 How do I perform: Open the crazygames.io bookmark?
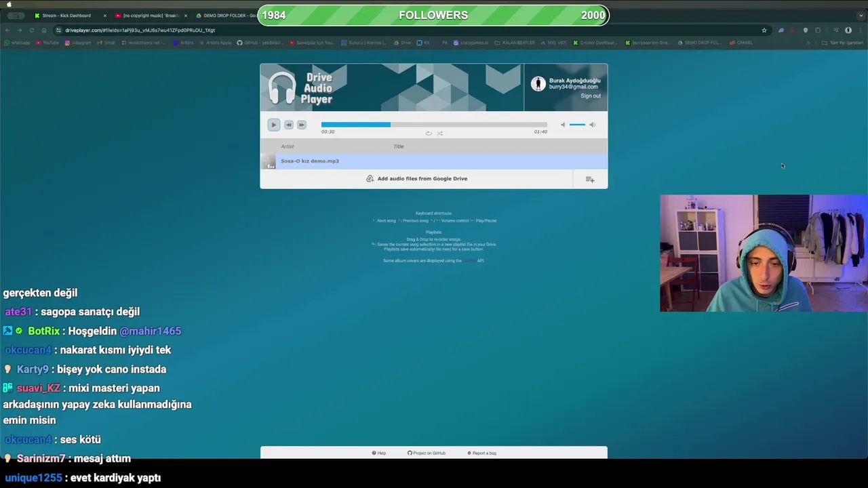pos(471,43)
